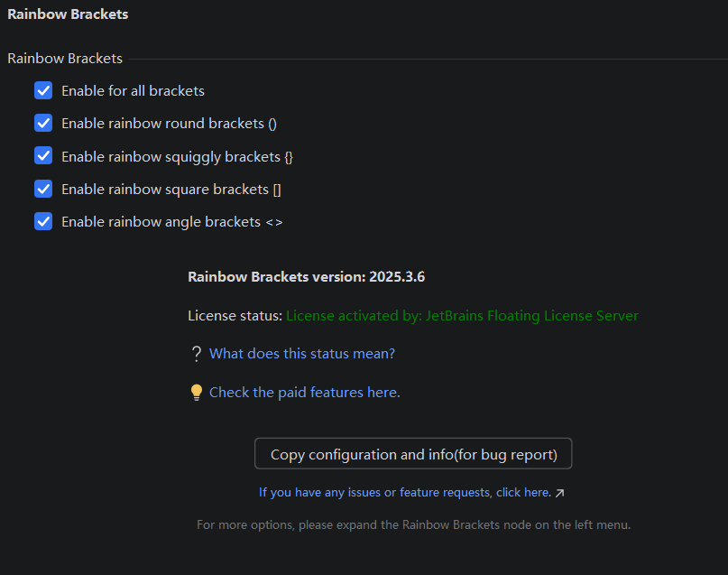Disable the rainbow squiggly brackets {} checkbox
Image resolution: width=728 pixels, height=575 pixels.
[43, 156]
